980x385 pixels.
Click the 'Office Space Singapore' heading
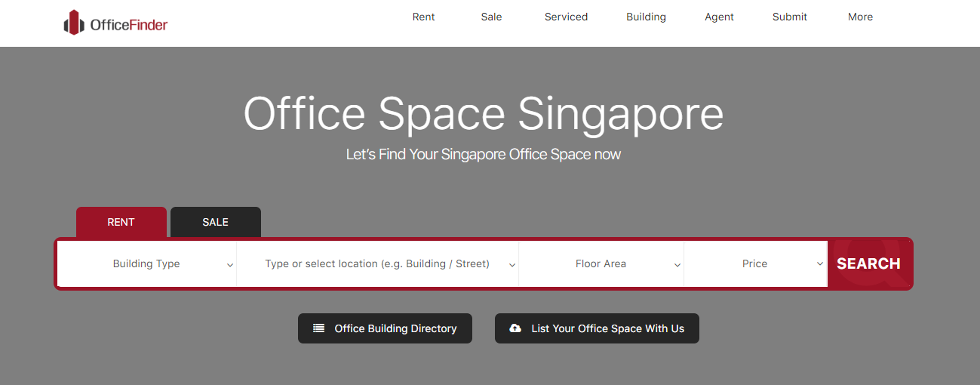pos(484,114)
